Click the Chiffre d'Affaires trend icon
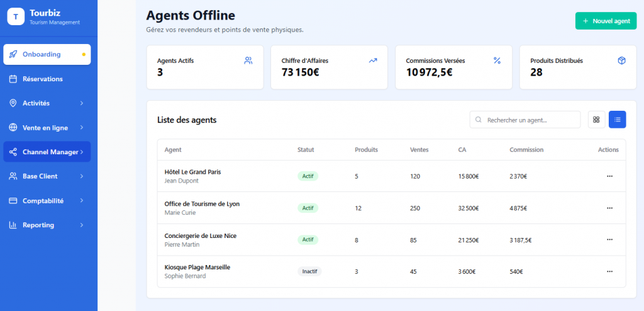Viewport: 644px width, 311px height. coord(373,60)
